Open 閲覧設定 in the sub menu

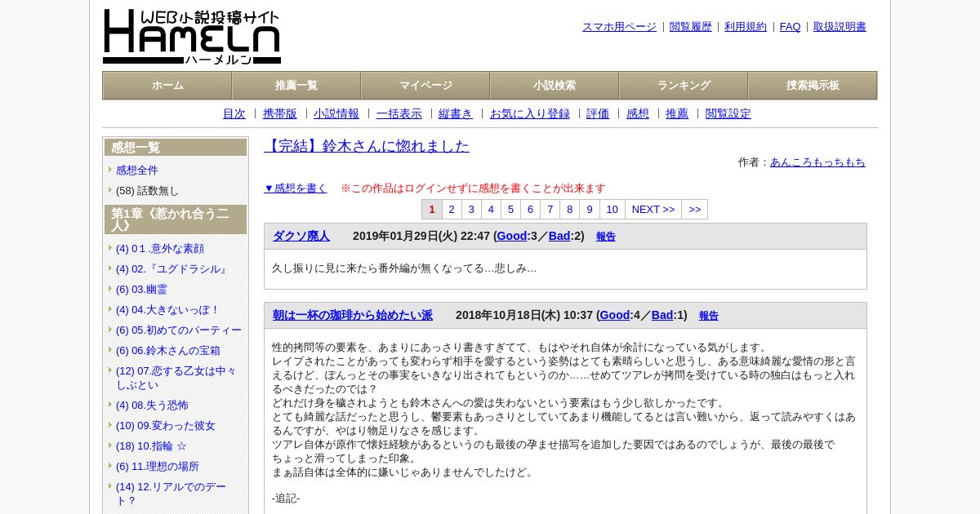(x=728, y=114)
